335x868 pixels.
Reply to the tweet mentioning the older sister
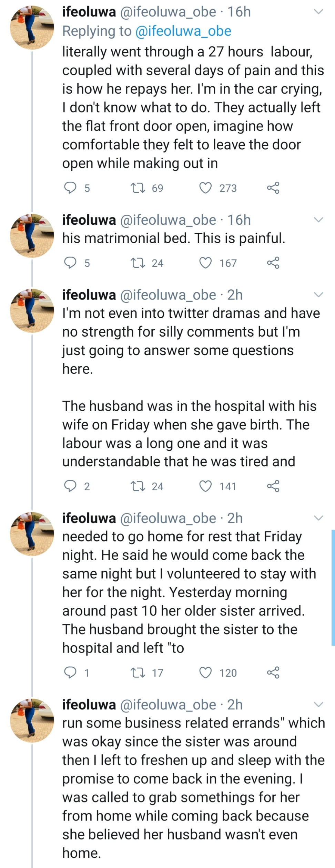[71, 673]
